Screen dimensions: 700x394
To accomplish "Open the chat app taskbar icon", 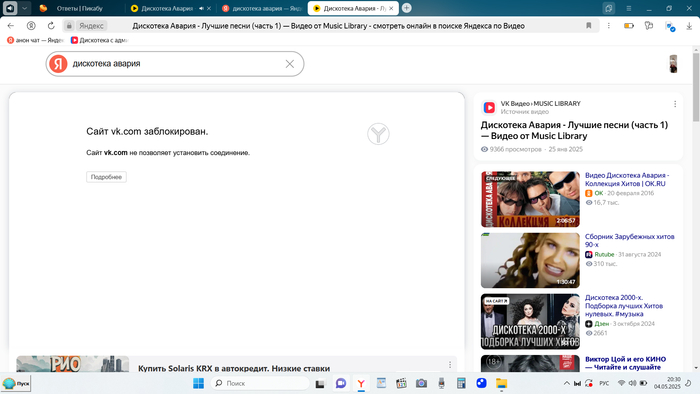I will tap(341, 383).
